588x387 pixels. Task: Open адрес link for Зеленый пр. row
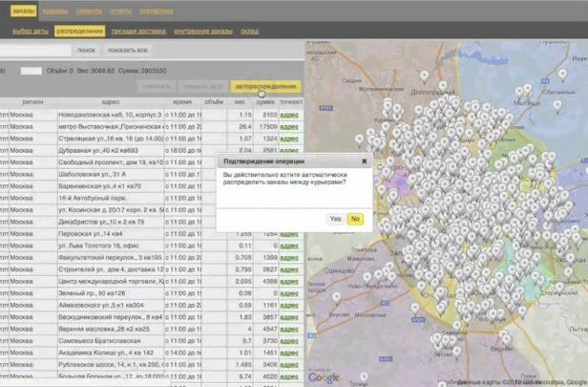[x=289, y=291]
